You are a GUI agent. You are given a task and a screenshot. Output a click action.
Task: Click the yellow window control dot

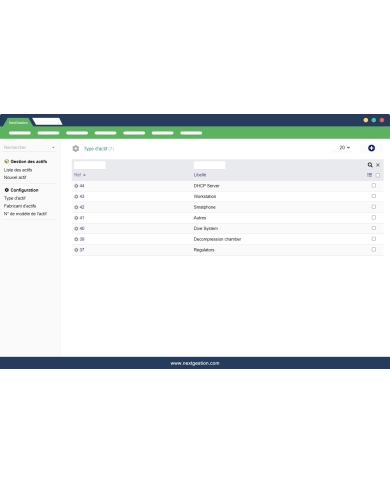coord(366,120)
